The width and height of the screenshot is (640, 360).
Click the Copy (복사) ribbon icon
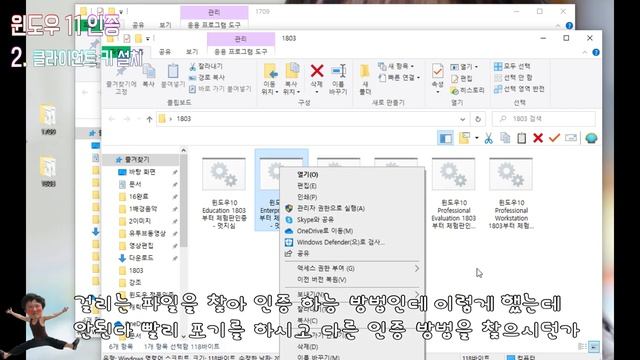[149, 71]
